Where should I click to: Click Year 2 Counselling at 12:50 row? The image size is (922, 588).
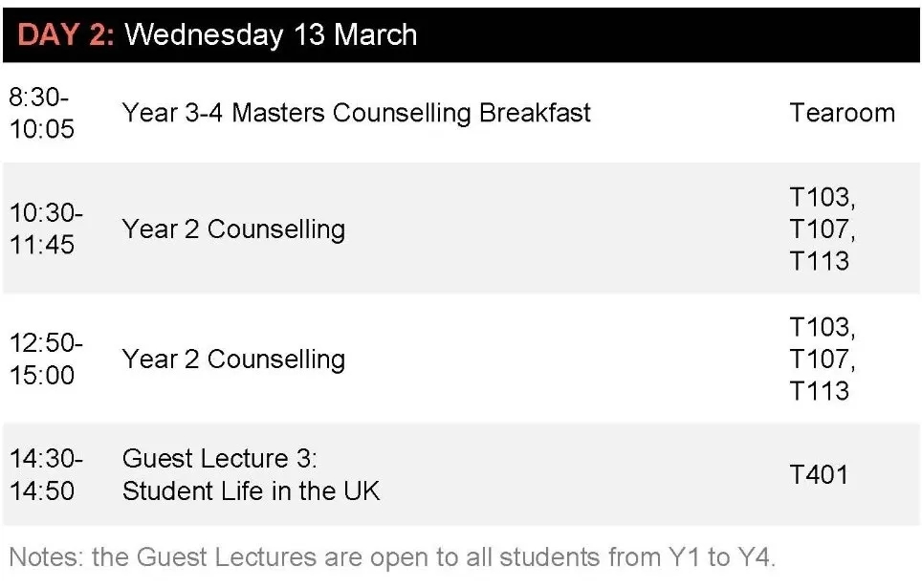(233, 359)
